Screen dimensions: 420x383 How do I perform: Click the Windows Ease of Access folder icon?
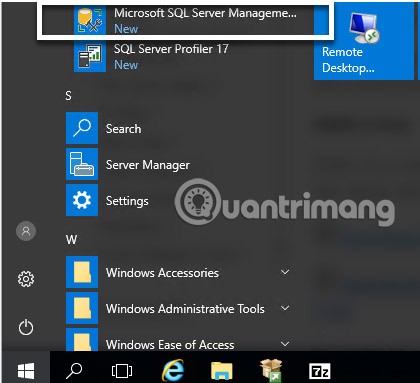82,340
